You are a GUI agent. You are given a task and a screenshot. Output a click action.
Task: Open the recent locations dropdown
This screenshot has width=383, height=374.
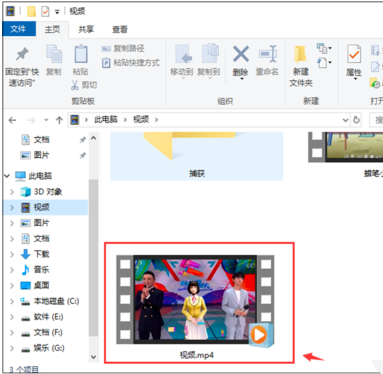click(46, 120)
